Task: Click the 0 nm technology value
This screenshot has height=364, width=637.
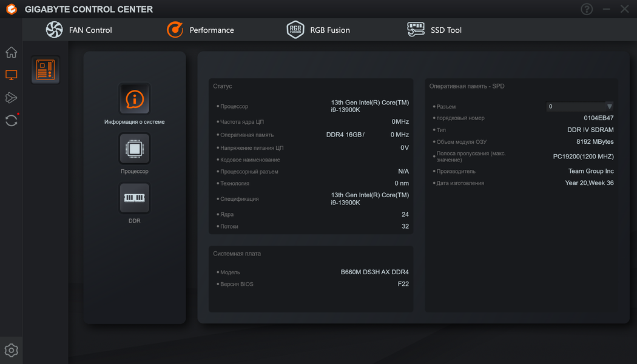Action: (402, 183)
